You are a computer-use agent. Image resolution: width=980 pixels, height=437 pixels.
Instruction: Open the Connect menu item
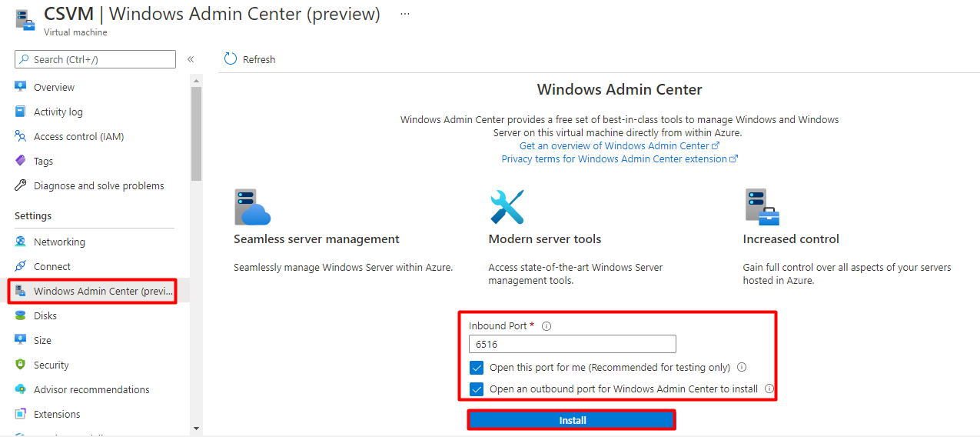[51, 266]
